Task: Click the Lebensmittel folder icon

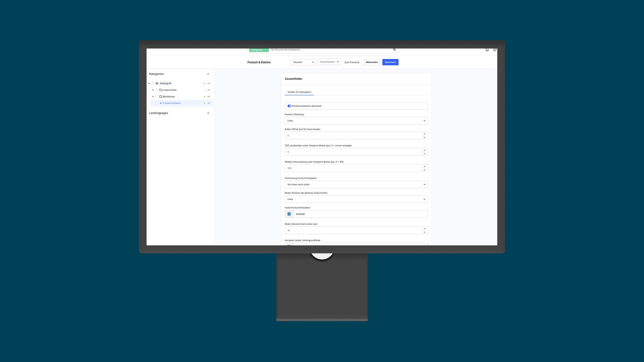Action: [161, 90]
